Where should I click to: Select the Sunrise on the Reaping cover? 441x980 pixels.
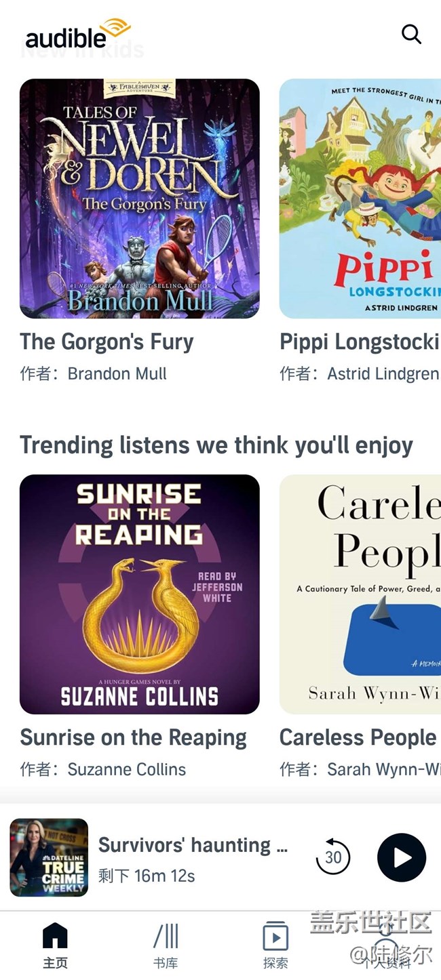click(140, 594)
